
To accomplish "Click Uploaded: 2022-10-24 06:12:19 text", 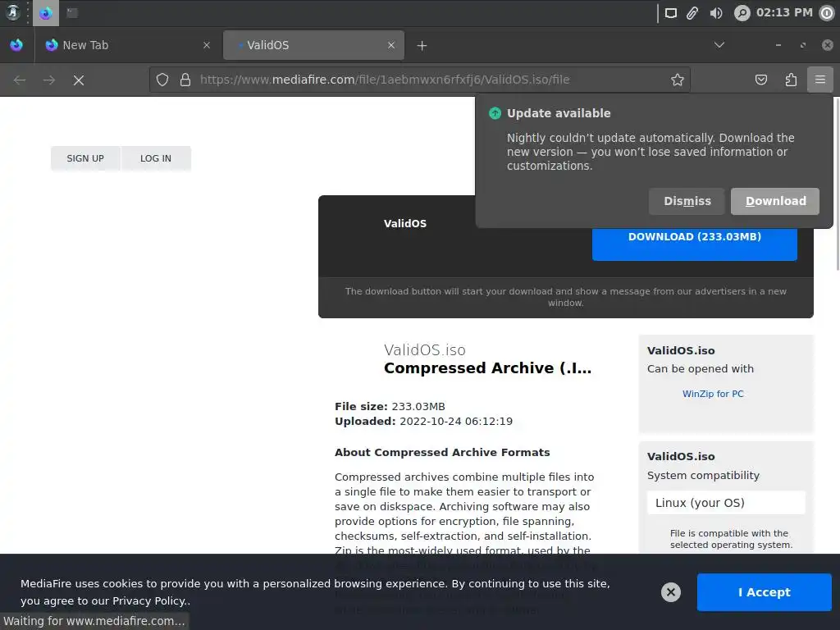I will pyautogui.click(x=424, y=421).
